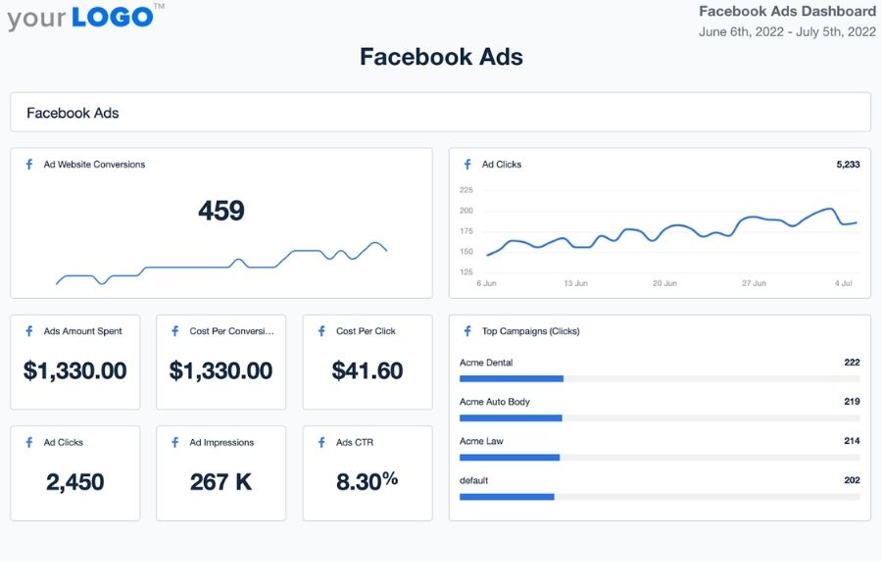Click the Facebook icon beside Cost Per Click
The height and width of the screenshot is (588, 882).
(x=321, y=331)
